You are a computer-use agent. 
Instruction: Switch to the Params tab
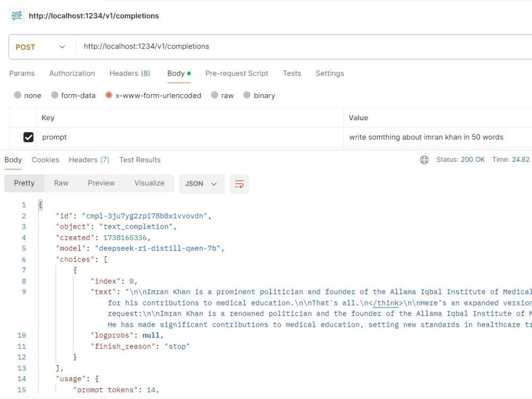click(x=22, y=73)
